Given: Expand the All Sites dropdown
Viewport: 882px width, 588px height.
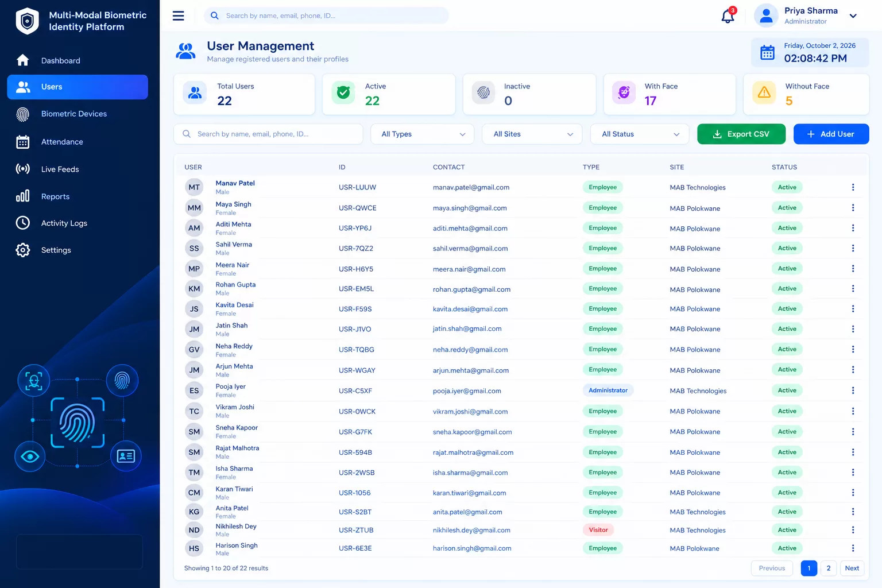Looking at the screenshot, I should 532,134.
